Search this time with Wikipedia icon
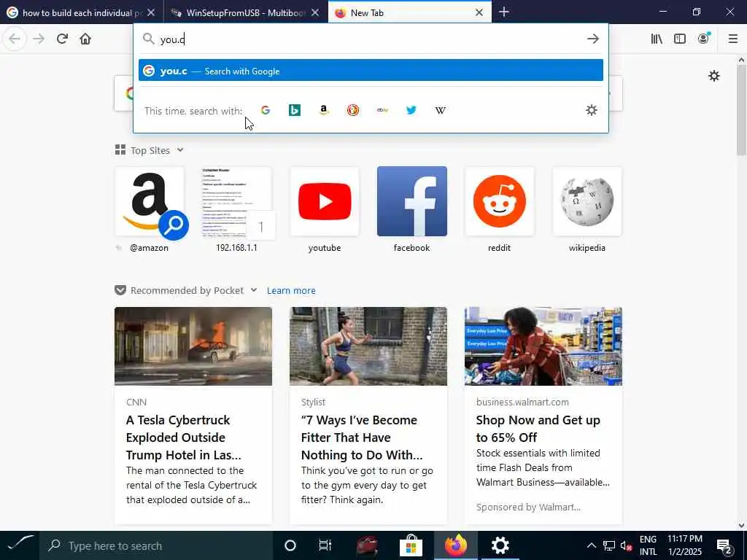 440,110
